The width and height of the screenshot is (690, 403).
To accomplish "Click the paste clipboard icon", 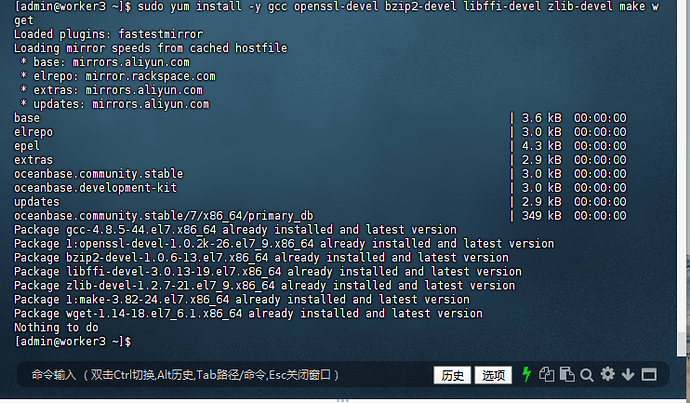I will pos(567,375).
